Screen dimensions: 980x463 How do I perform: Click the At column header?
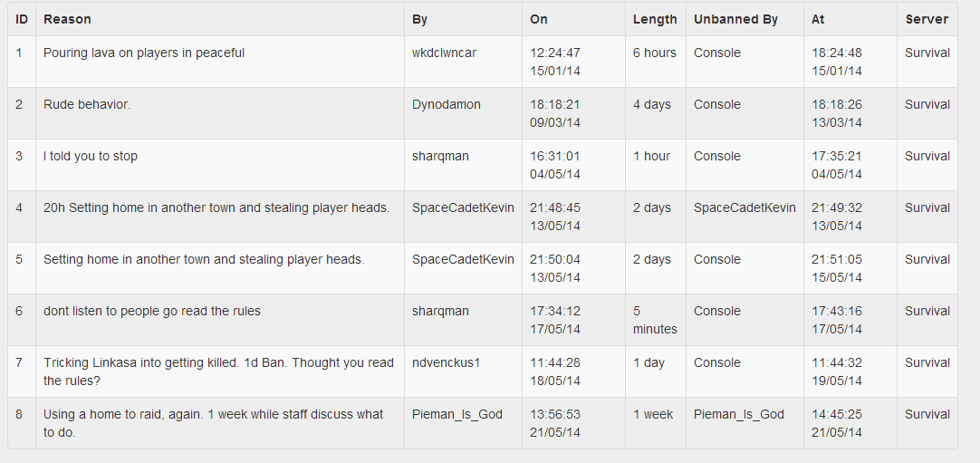click(x=818, y=19)
